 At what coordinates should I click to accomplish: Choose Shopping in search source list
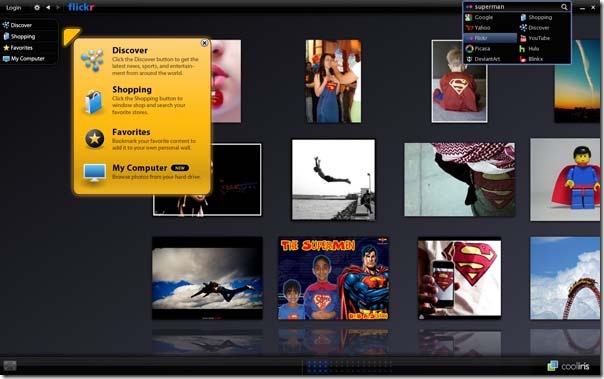(544, 17)
